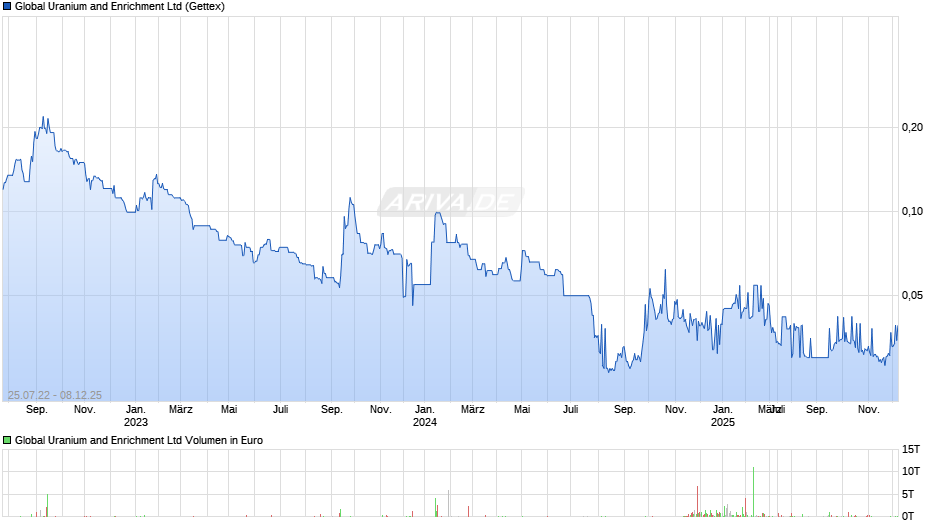The image size is (940, 526).
Task: Click the volume axis label 15T
Action: 911,449
